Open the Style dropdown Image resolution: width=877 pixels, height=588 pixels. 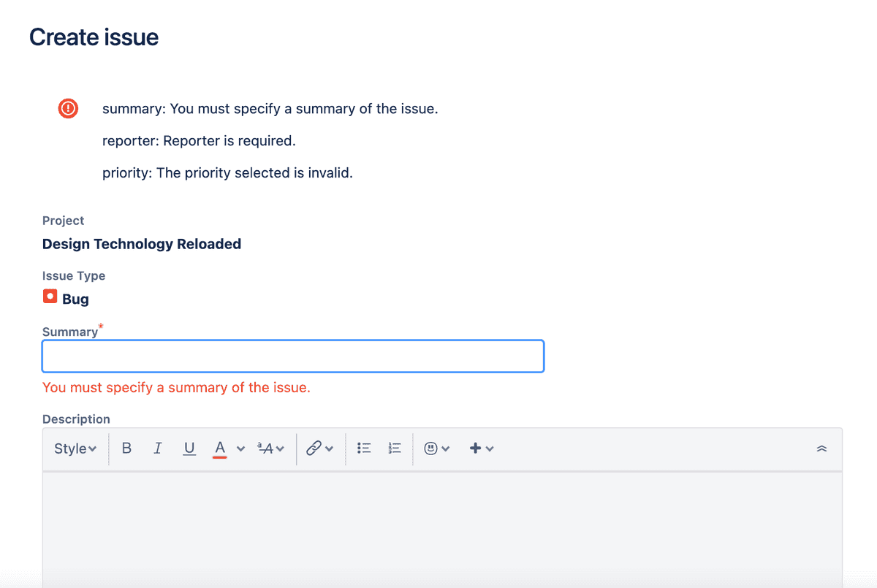coord(75,448)
